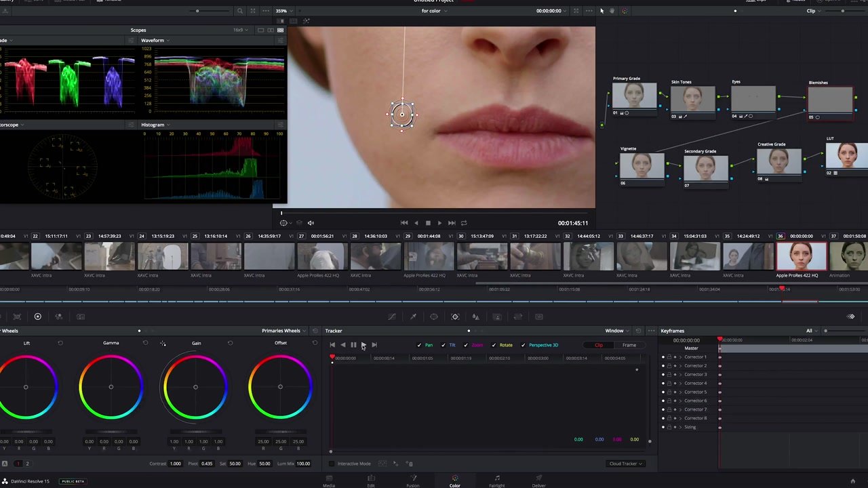Open the Blur palette icon
This screenshot has height=488, width=868.
(475, 317)
